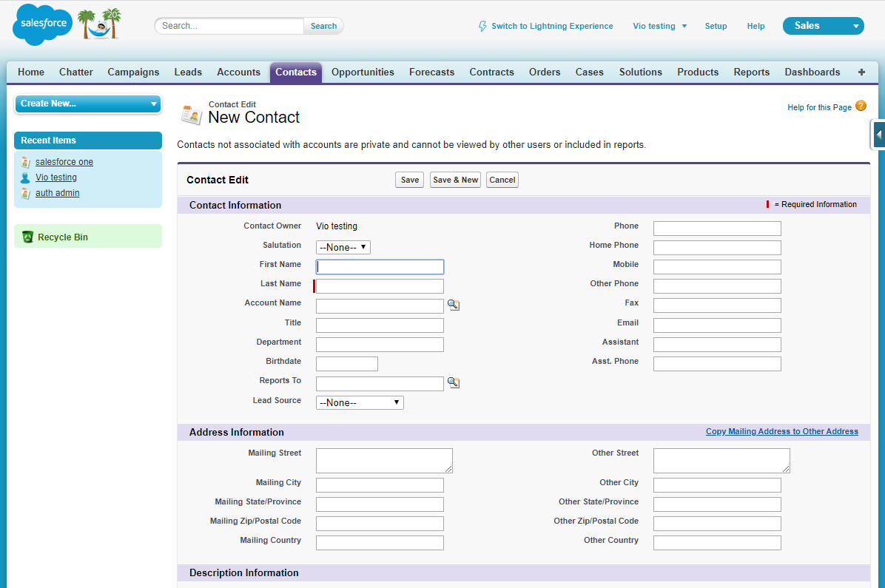Image resolution: width=885 pixels, height=588 pixels.
Task: Open recent item salesforce one
Action: (x=64, y=162)
